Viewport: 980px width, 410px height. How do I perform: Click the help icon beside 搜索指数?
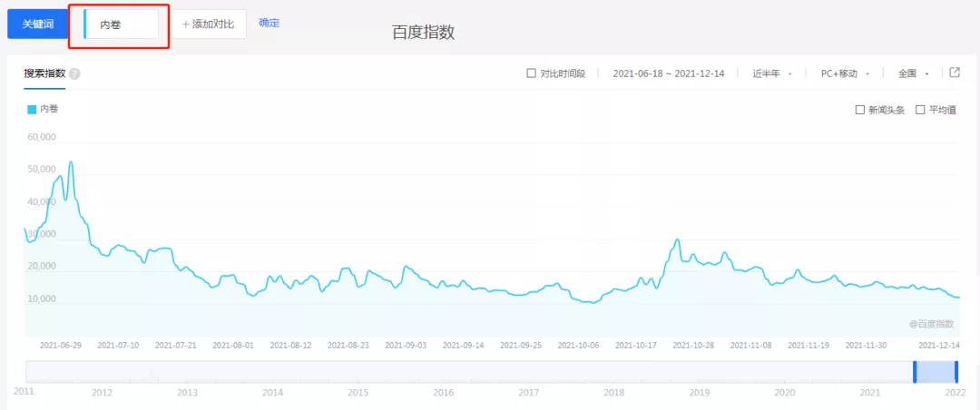74,73
